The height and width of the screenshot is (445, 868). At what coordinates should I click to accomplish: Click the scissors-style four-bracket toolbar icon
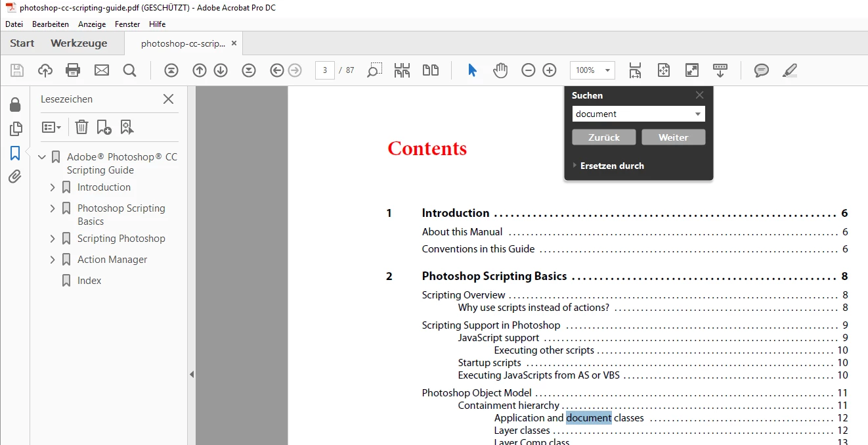pos(402,70)
